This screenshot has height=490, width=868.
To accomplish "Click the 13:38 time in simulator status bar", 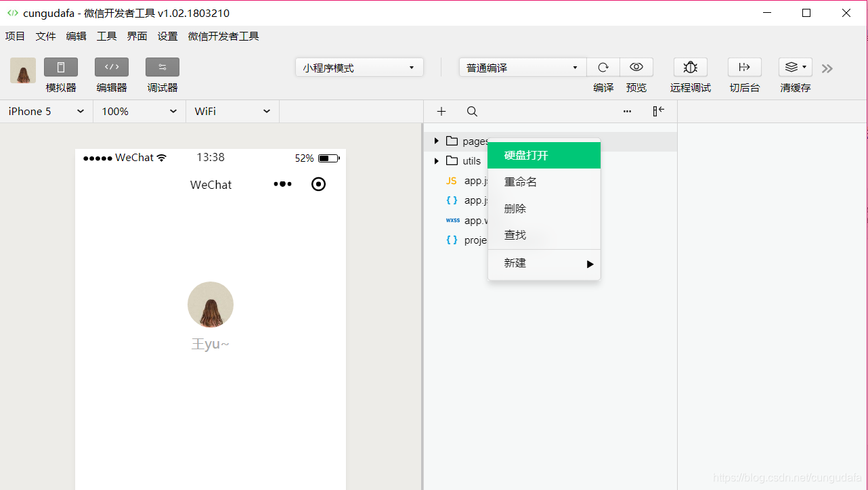I will (x=211, y=157).
